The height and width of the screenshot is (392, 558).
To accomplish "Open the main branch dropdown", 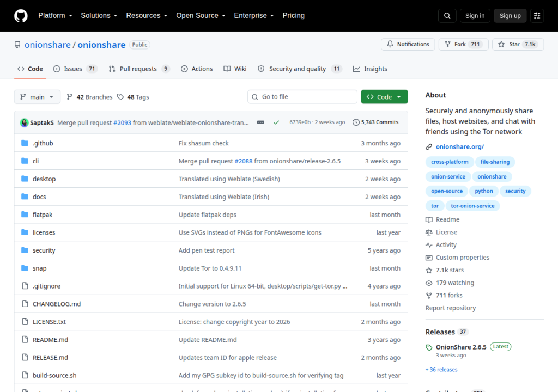I will pyautogui.click(x=37, y=97).
